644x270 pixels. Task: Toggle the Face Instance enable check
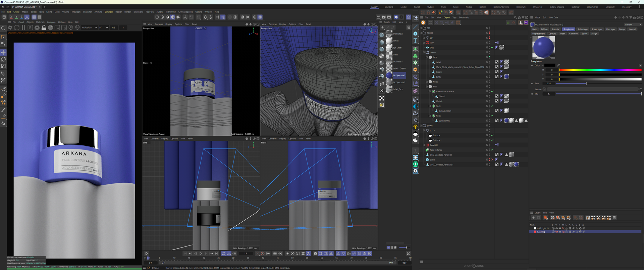point(492,150)
